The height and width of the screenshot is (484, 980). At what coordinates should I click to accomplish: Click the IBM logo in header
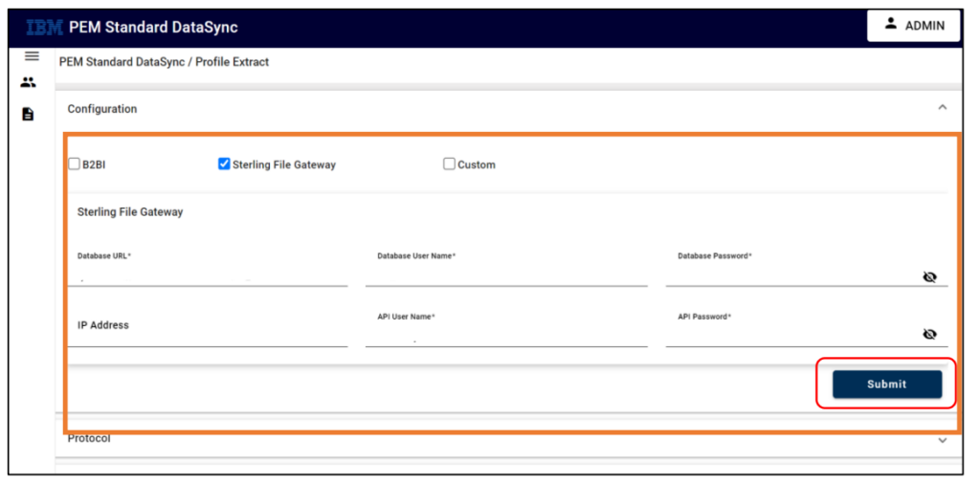(x=45, y=28)
